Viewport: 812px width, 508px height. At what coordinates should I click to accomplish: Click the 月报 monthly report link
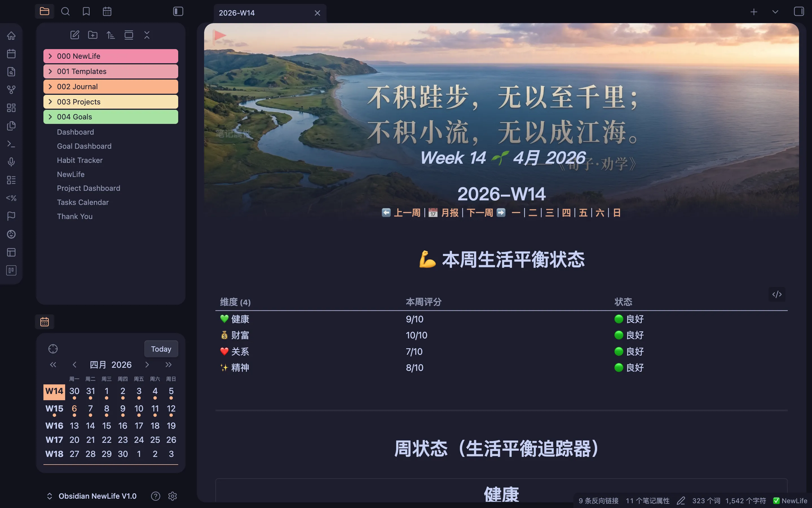click(450, 213)
